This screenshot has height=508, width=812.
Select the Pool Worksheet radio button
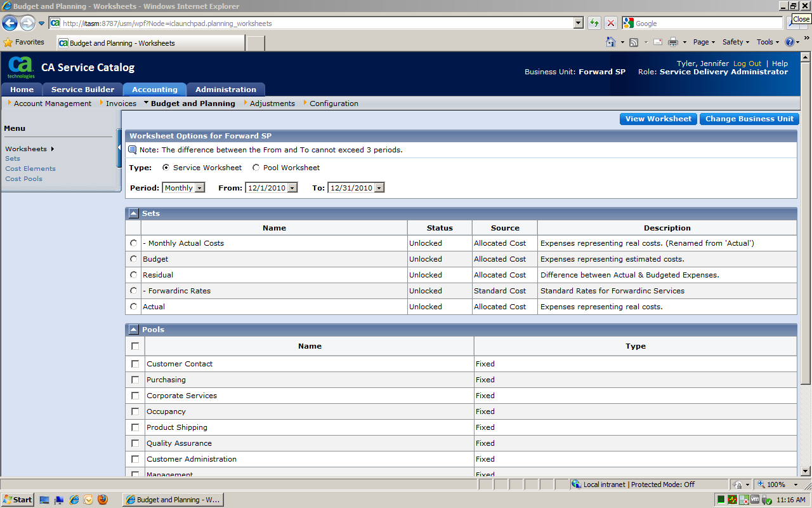256,168
